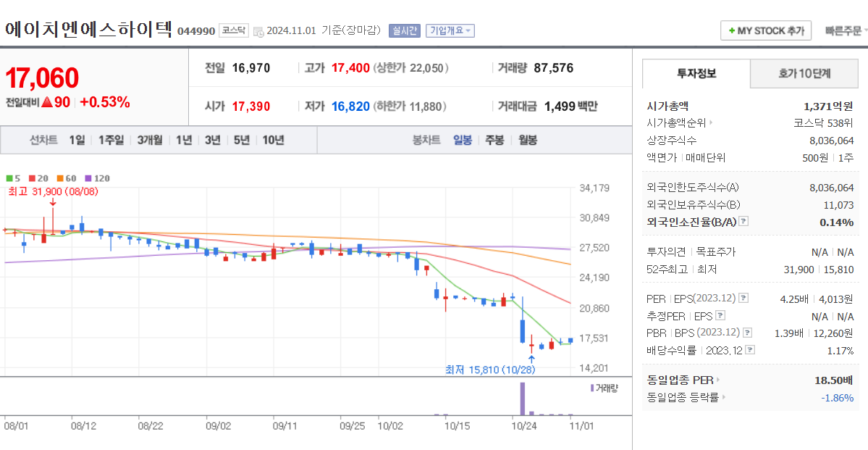Click the purple 120-day moving average legend

(x=97, y=178)
